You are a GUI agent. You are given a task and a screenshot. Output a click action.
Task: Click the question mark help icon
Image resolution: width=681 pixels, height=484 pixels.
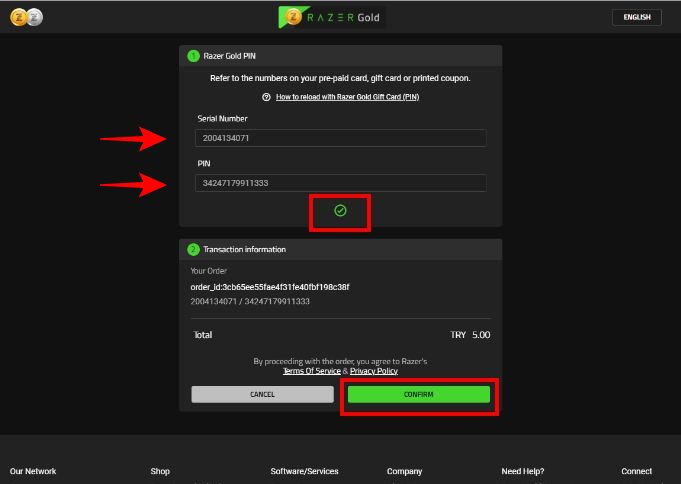267,97
